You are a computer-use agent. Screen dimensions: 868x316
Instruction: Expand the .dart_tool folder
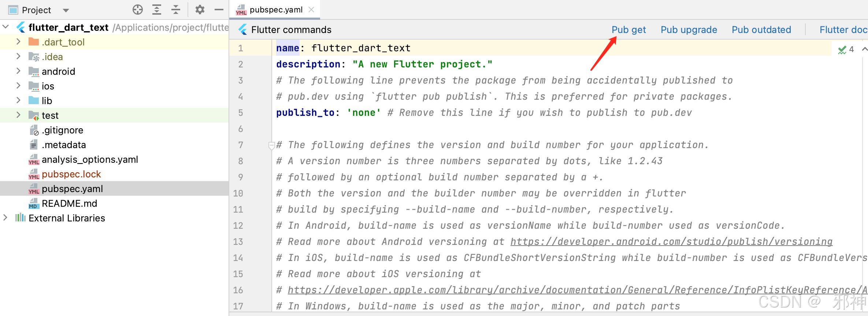pyautogui.click(x=18, y=42)
